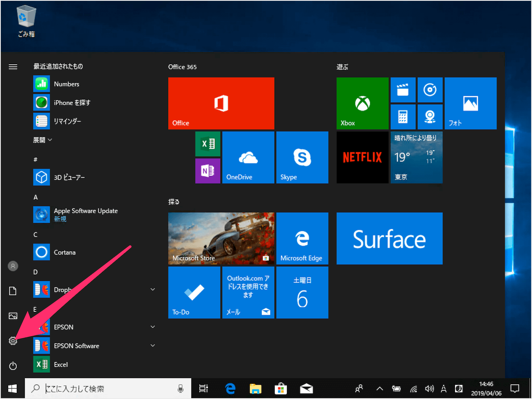Open the Calculator tile
Image resolution: width=532 pixels, height=399 pixels.
403,117
